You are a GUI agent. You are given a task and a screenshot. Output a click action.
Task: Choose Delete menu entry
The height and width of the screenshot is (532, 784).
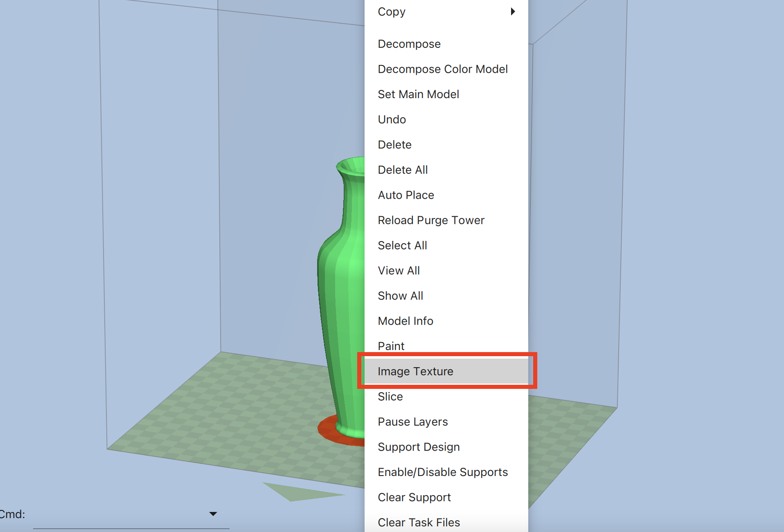coord(446,144)
